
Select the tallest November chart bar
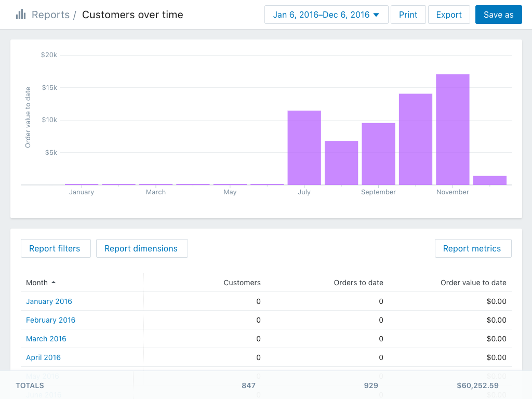(x=453, y=130)
